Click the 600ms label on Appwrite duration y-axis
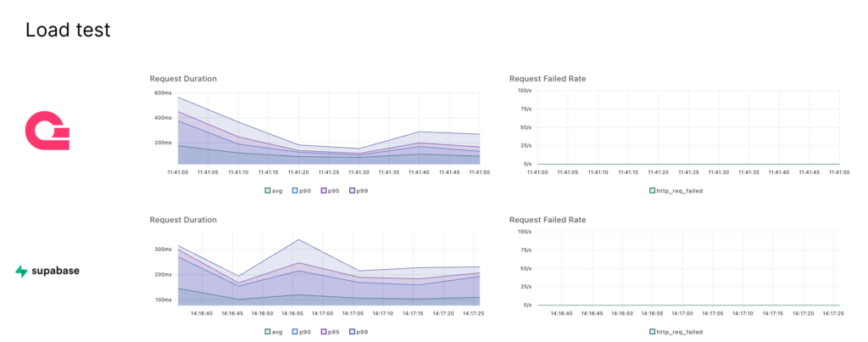This screenshot has height=342, width=868. point(163,93)
